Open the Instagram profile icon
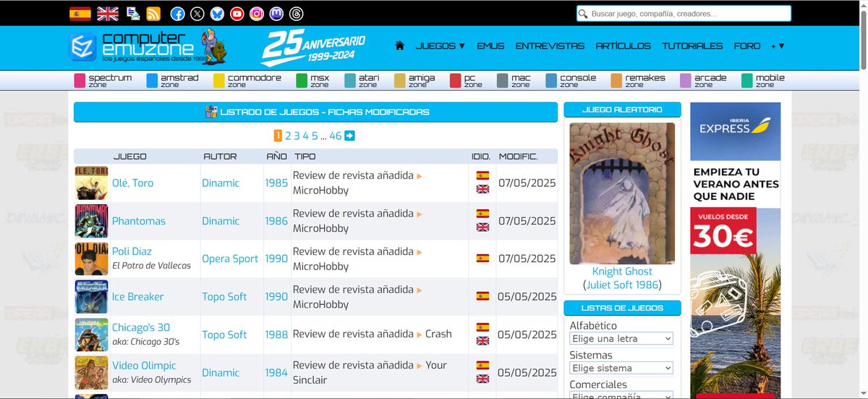 tap(257, 13)
